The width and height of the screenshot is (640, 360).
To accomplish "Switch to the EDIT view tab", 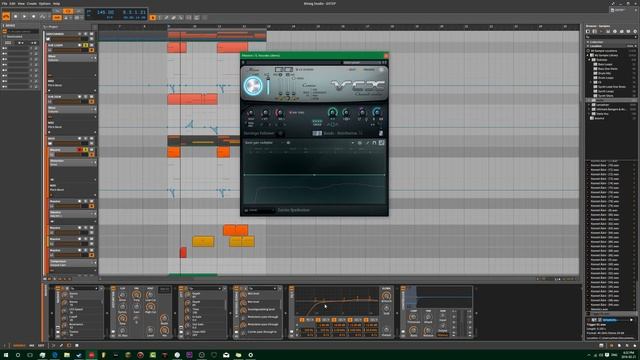I will pos(41,345).
